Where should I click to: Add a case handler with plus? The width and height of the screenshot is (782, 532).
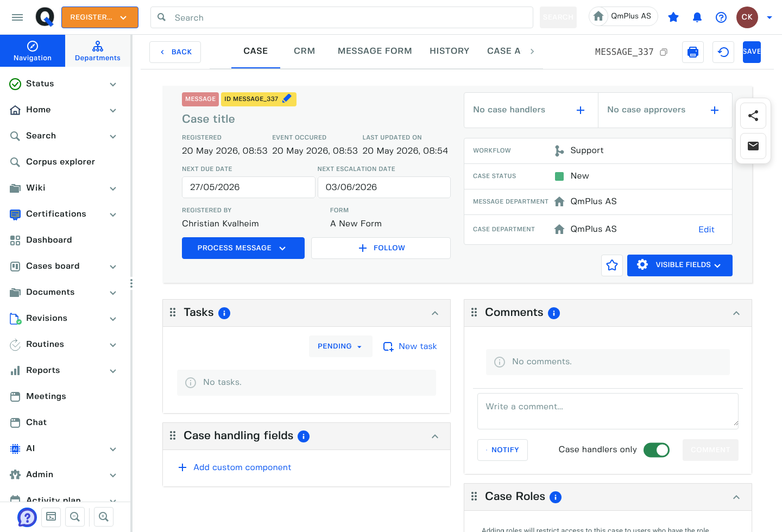click(x=581, y=110)
